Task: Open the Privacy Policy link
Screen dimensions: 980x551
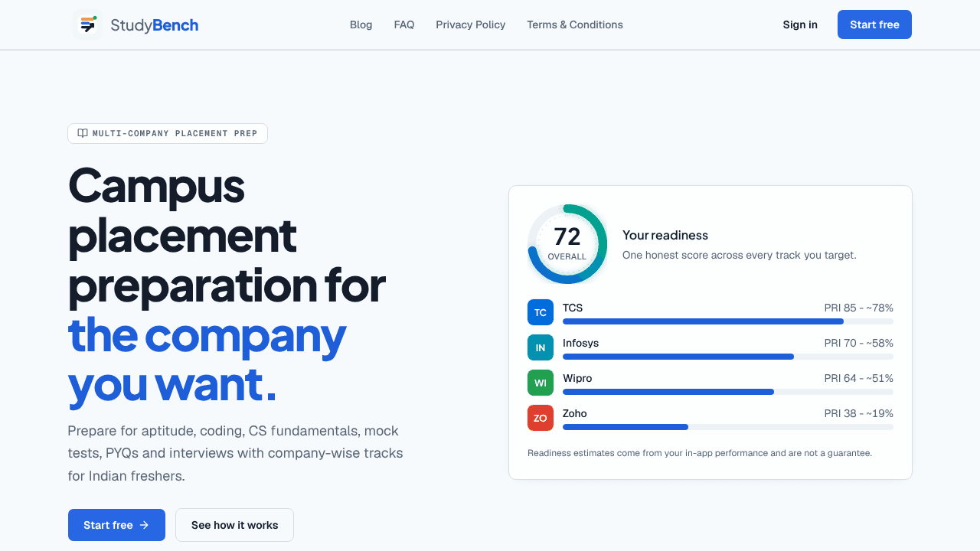Action: 471,24
